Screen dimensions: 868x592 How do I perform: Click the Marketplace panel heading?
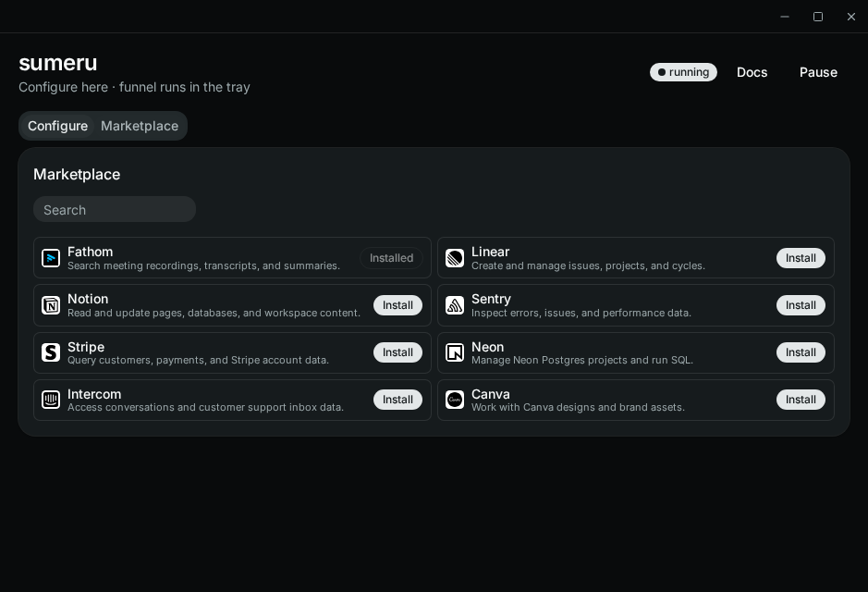77,175
